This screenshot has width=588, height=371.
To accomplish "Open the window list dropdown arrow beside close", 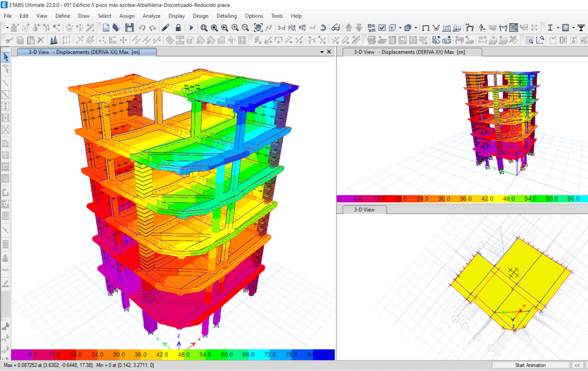I will (x=322, y=52).
